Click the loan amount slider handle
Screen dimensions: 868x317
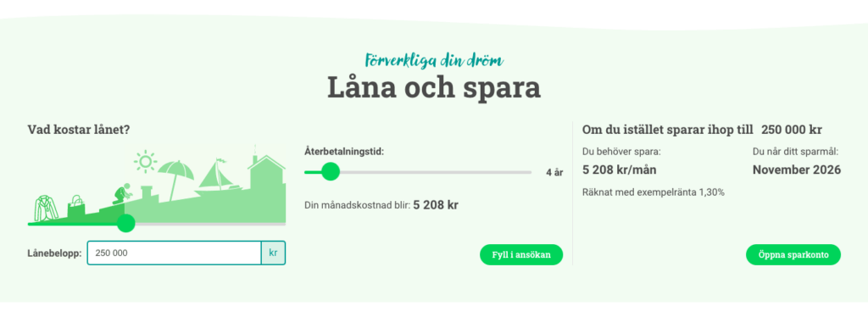[126, 224]
